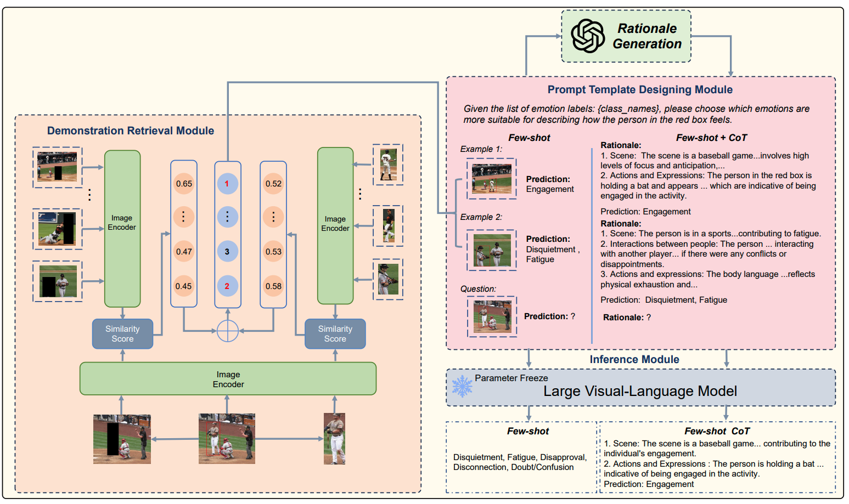The image size is (849, 504).
Task: Click the circled plus fusion symbol
Action: tap(227, 331)
